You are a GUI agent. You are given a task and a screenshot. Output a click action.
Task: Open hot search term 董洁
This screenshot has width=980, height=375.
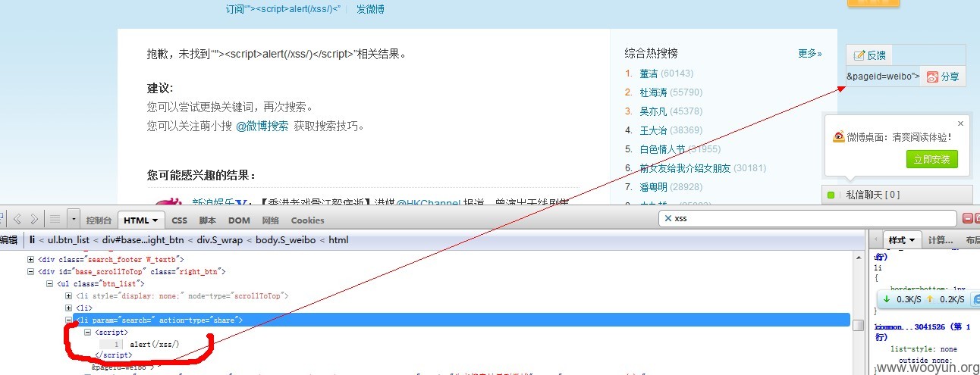click(649, 73)
